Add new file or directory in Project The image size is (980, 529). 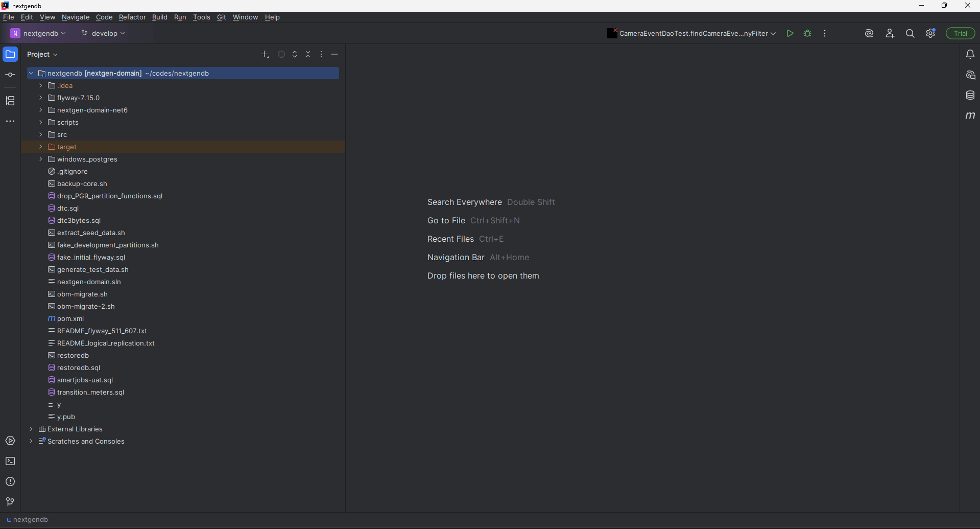click(x=265, y=54)
